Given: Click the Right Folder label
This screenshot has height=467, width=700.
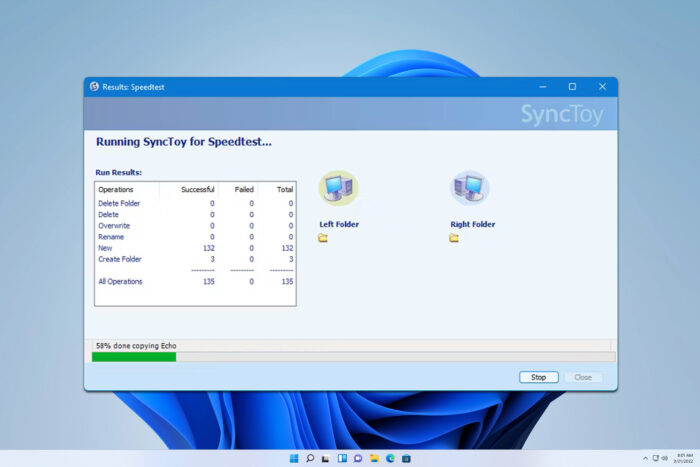Looking at the screenshot, I should [473, 224].
